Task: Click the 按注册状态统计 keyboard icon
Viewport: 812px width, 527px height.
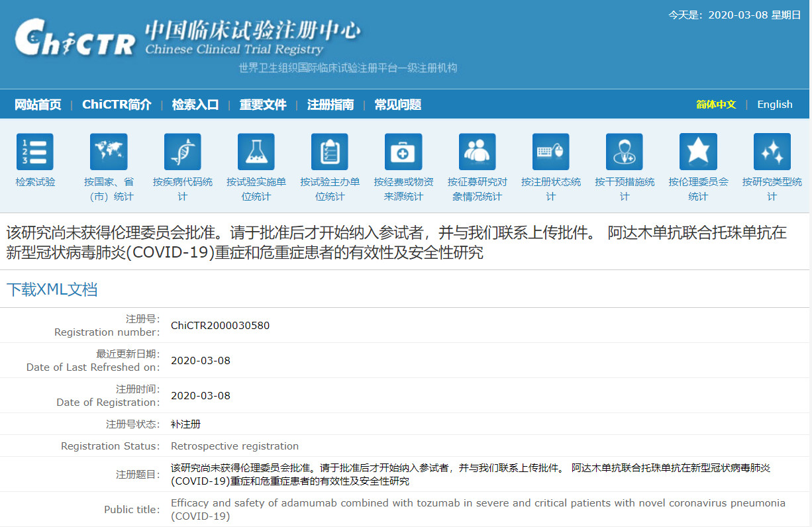Action: point(551,152)
